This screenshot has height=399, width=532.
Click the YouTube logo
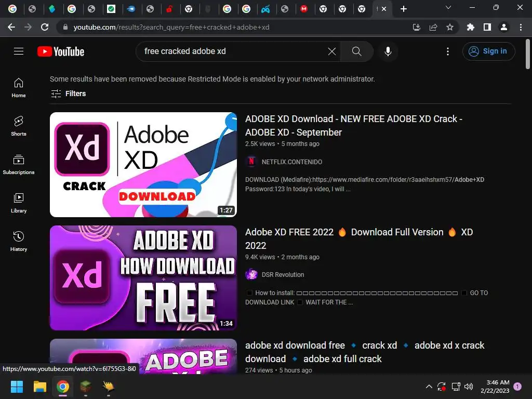(x=61, y=51)
